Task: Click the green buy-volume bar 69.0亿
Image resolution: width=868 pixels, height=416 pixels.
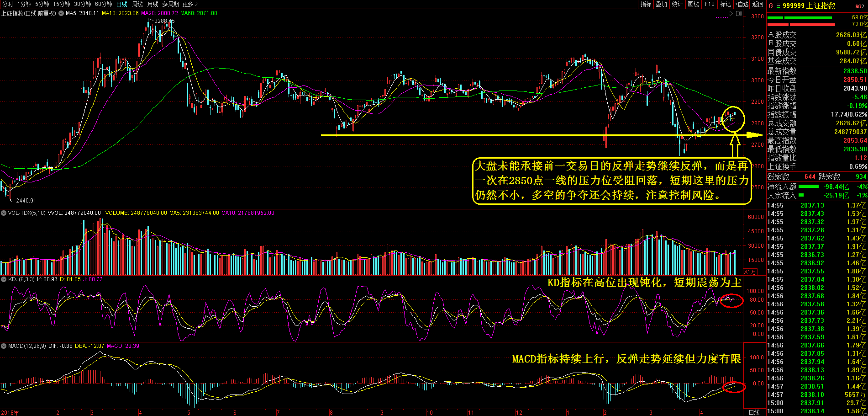Action: (800, 18)
